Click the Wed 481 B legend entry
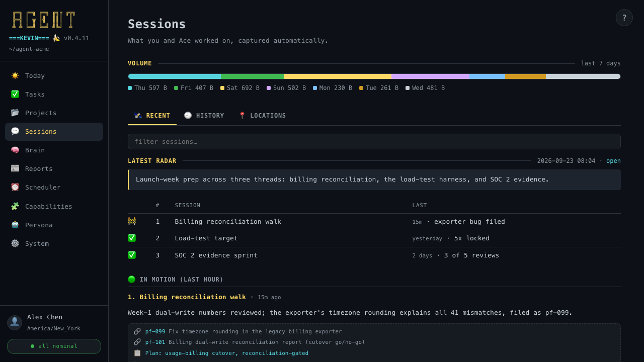This screenshot has width=644, height=362. (x=425, y=88)
